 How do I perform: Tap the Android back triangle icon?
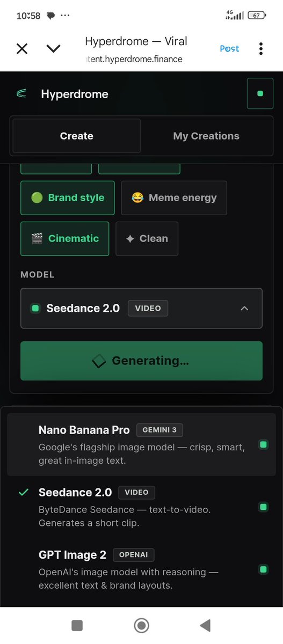pos(205,625)
